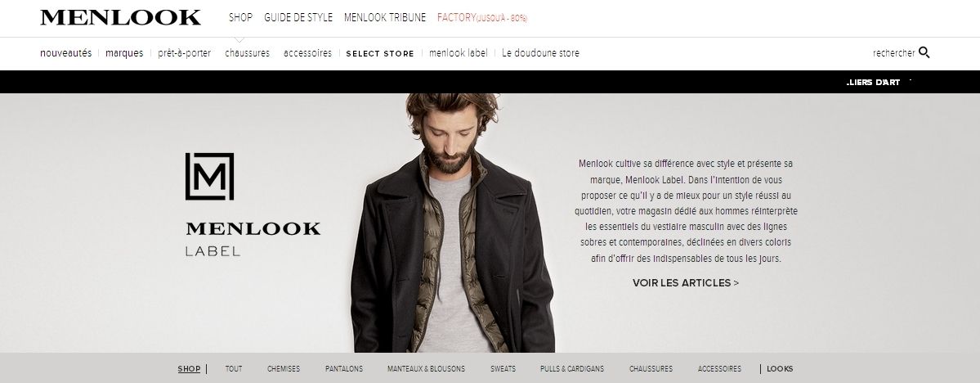Visit the SELECT STORE section
The image size is (980, 383).
tap(380, 54)
